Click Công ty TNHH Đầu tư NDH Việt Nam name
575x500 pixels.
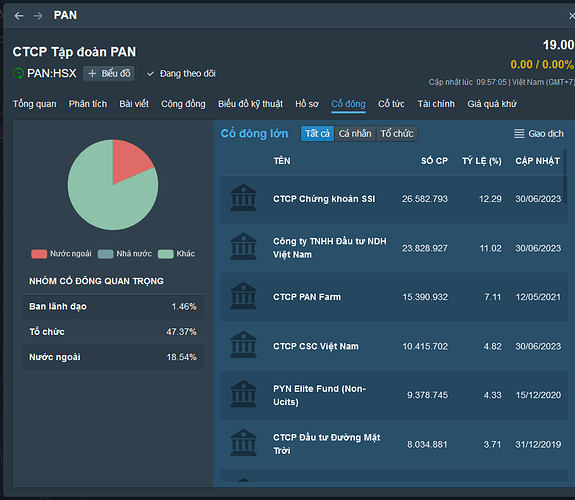[x=330, y=248]
